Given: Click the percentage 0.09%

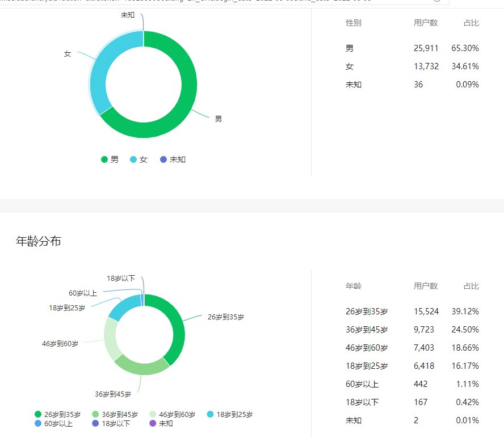Looking at the screenshot, I should [x=467, y=85].
